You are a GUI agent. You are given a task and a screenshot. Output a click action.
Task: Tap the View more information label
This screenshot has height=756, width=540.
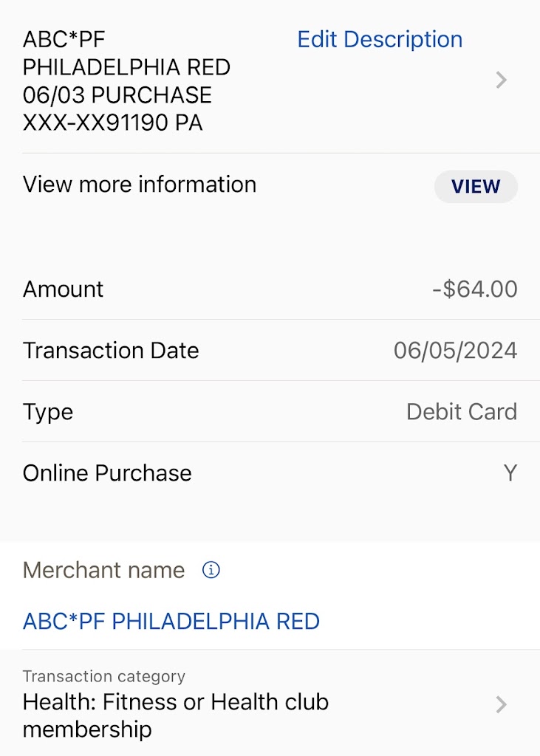click(x=140, y=184)
